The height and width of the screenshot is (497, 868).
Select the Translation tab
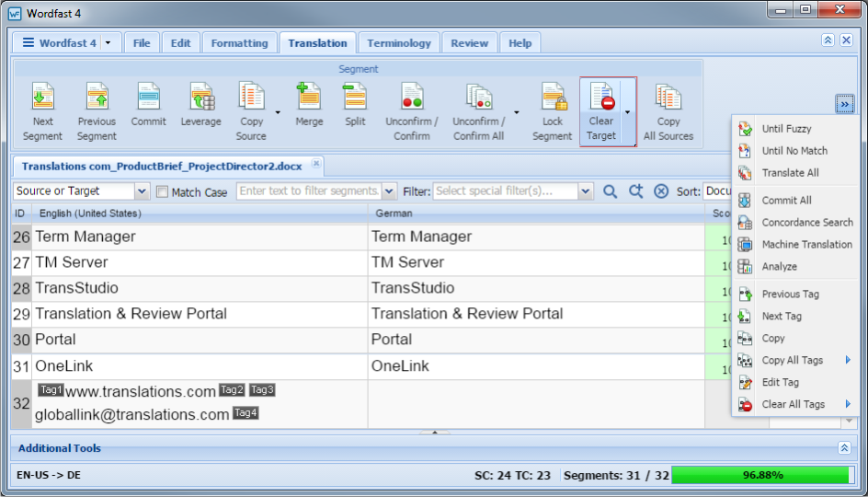(x=317, y=42)
